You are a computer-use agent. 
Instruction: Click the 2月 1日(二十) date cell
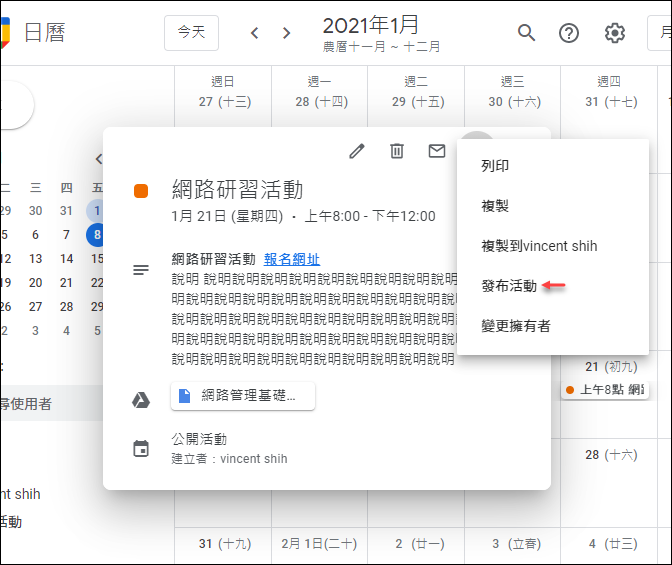tap(319, 544)
